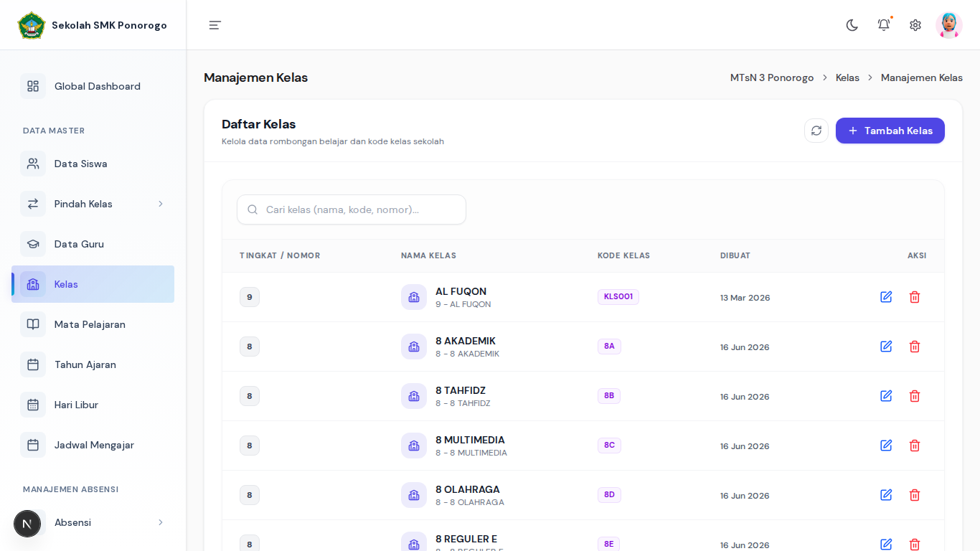Open Jadwal Mengajar sidebar item
Image resolution: width=980 pixels, height=551 pixels.
(x=93, y=445)
